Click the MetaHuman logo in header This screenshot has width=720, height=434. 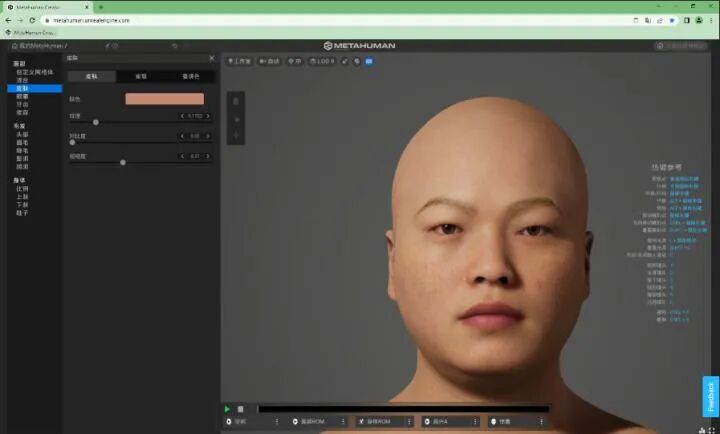pos(360,45)
